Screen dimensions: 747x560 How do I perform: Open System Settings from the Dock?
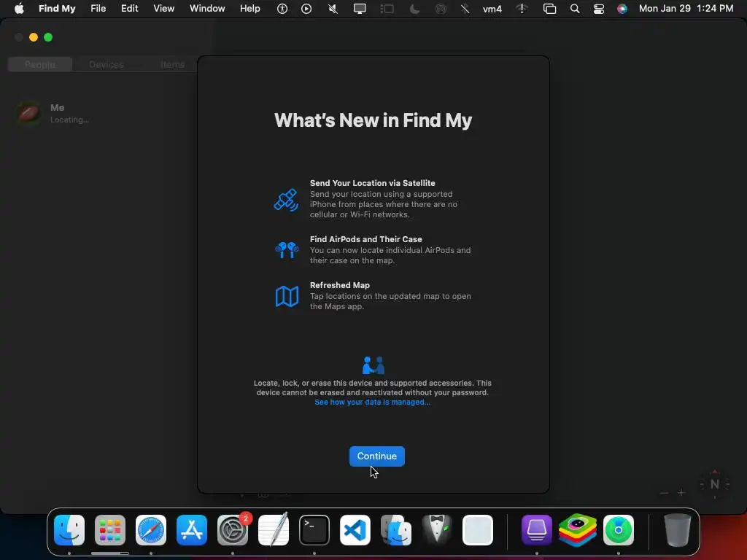coord(233,530)
